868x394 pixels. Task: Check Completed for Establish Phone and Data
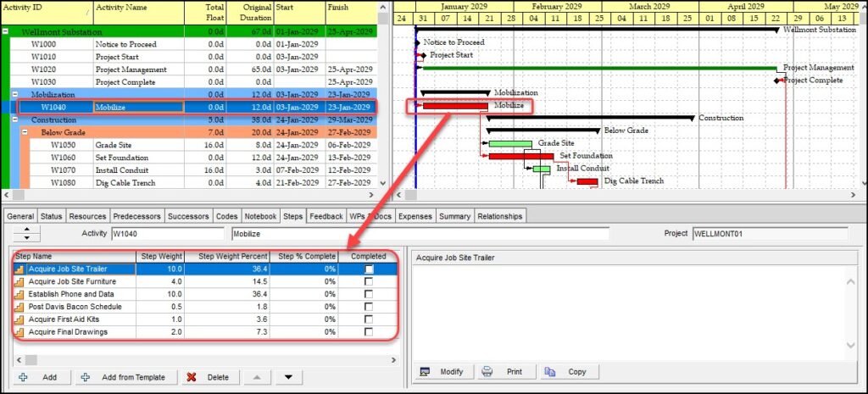pyautogui.click(x=369, y=294)
